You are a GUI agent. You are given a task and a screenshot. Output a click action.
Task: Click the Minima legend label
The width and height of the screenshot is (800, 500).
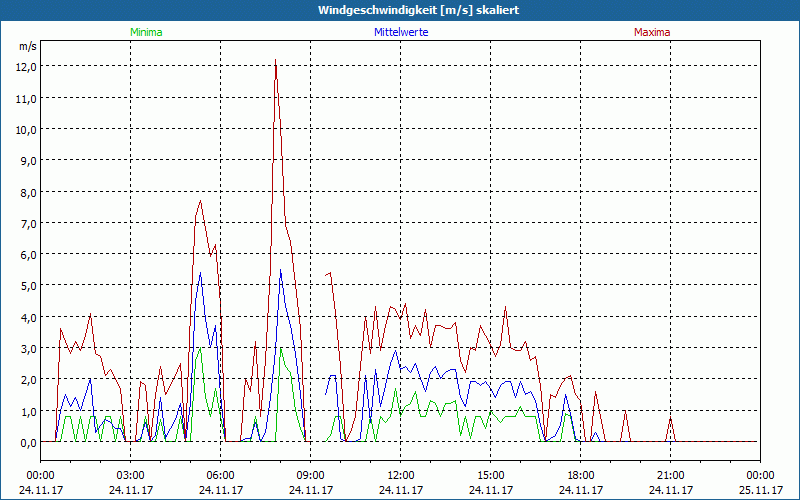click(146, 32)
